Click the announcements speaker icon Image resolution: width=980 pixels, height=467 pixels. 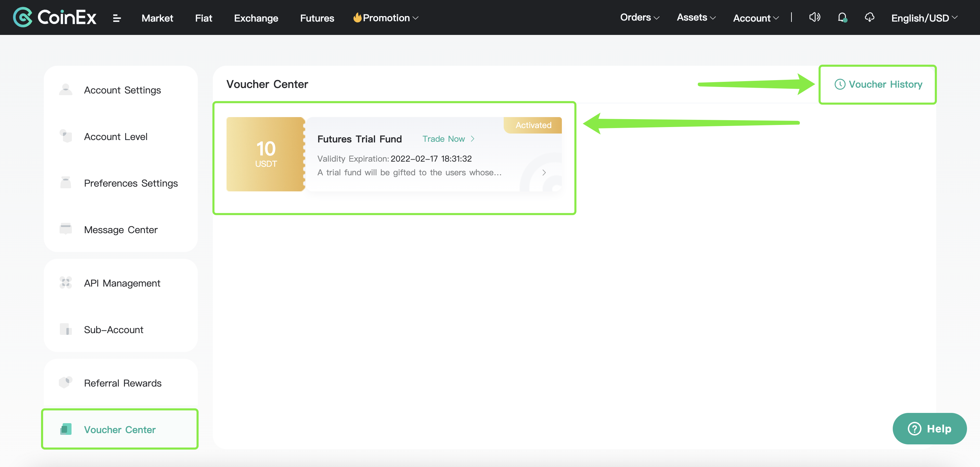(814, 17)
